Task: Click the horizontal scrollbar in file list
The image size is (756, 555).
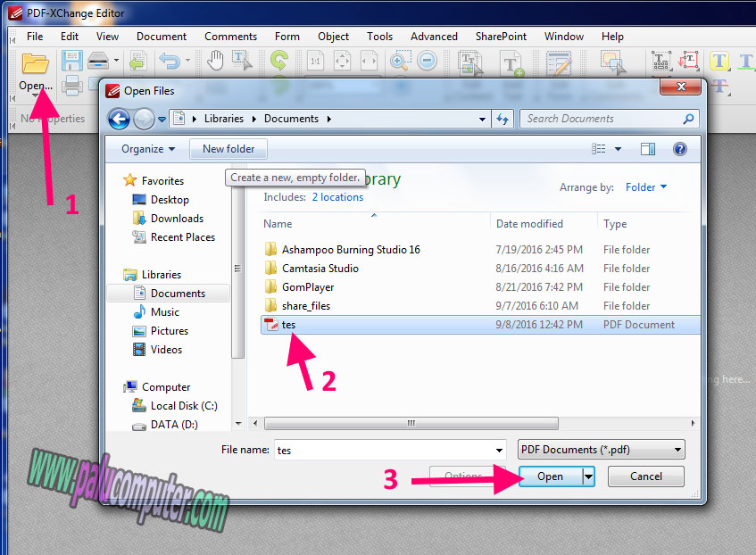Action: point(411,423)
